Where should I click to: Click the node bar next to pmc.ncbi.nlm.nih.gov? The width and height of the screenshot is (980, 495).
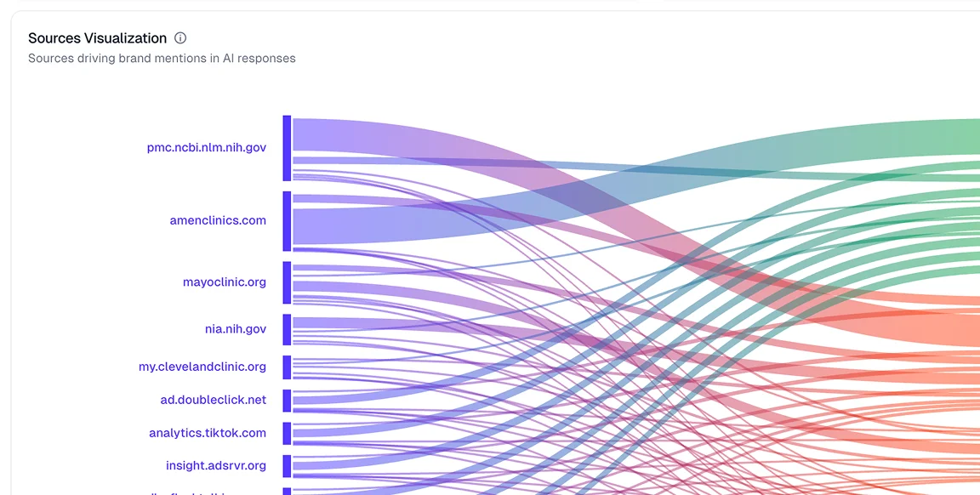(x=288, y=148)
